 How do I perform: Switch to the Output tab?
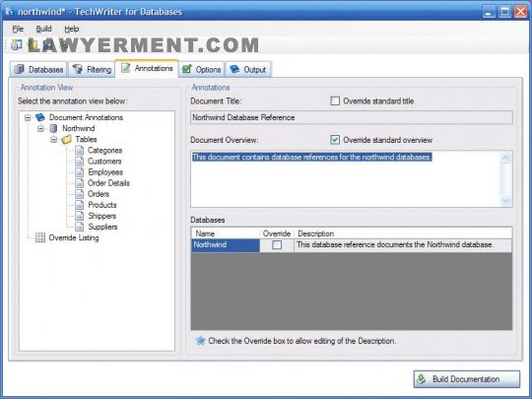[248, 70]
